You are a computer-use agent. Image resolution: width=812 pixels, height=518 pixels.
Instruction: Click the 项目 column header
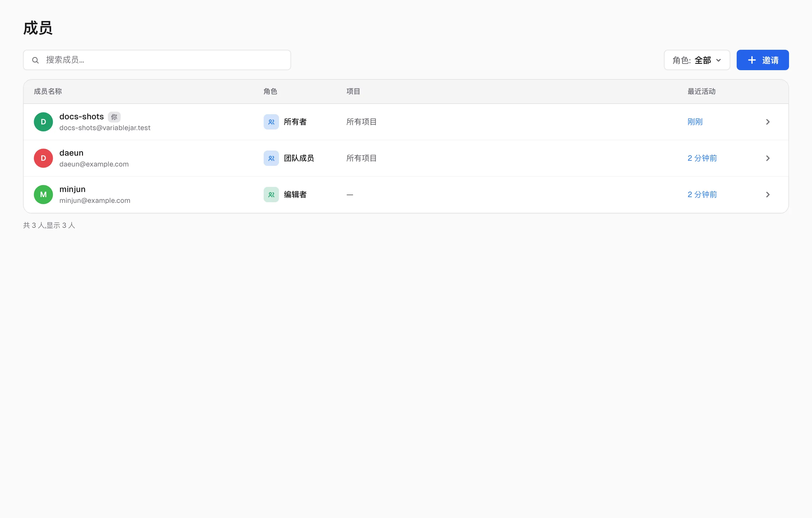click(353, 91)
